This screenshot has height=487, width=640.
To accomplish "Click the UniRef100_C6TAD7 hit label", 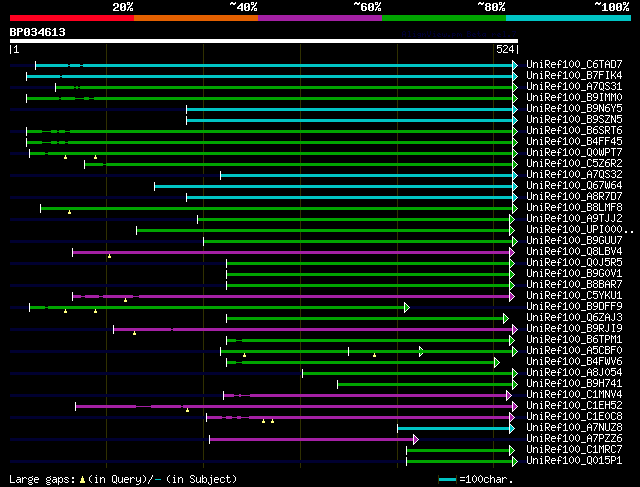I will pyautogui.click(x=574, y=64).
